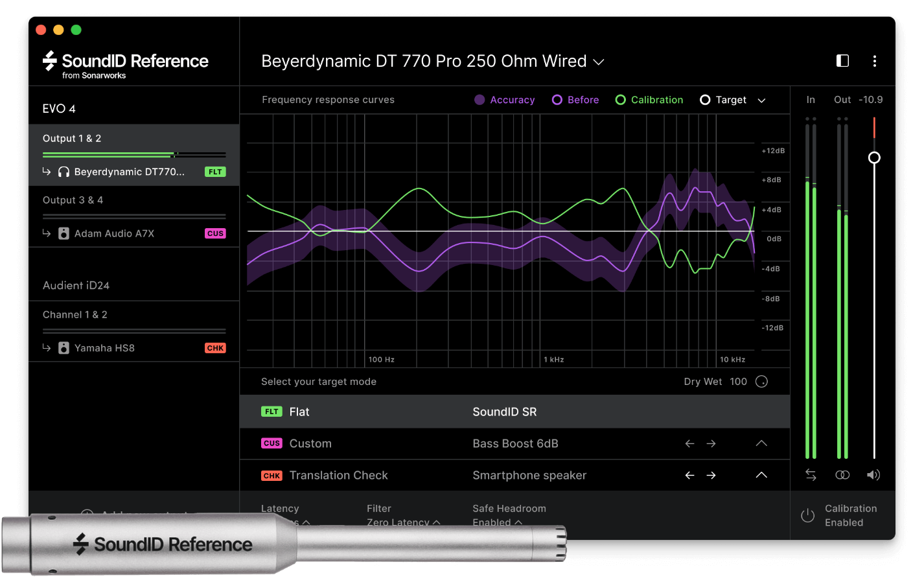Image resolution: width=924 pixels, height=582 pixels.
Task: Collapse the Custom target mode row
Action: pos(761,443)
